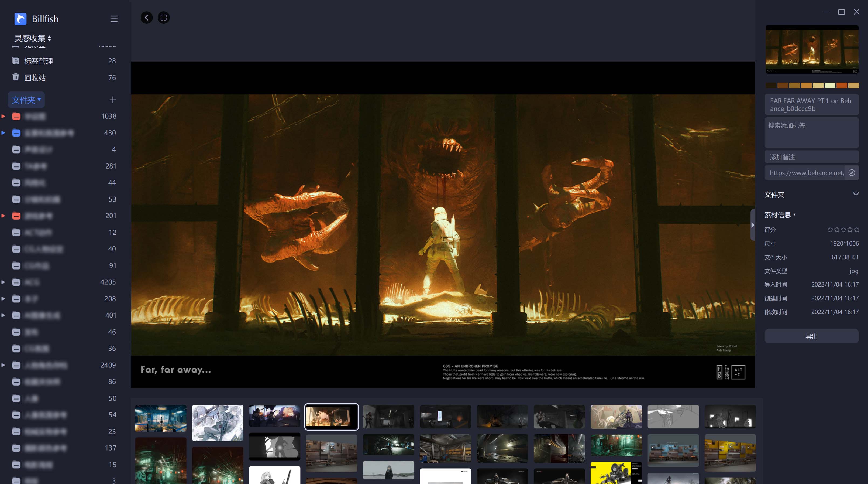Open the blue-lit interior thumbnail
The height and width of the screenshot is (484, 868).
(161, 418)
